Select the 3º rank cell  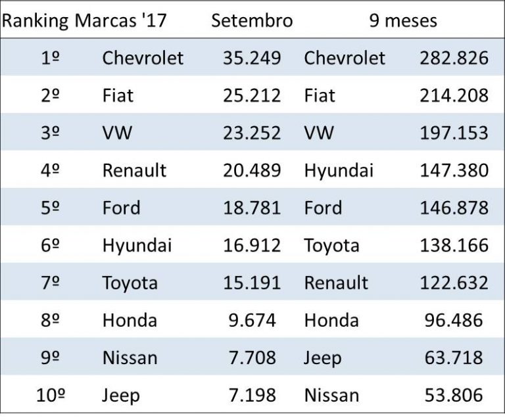click(x=50, y=133)
